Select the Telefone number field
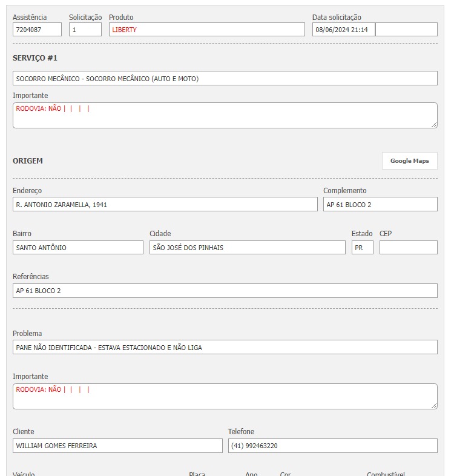The height and width of the screenshot is (476, 454). pos(332,446)
